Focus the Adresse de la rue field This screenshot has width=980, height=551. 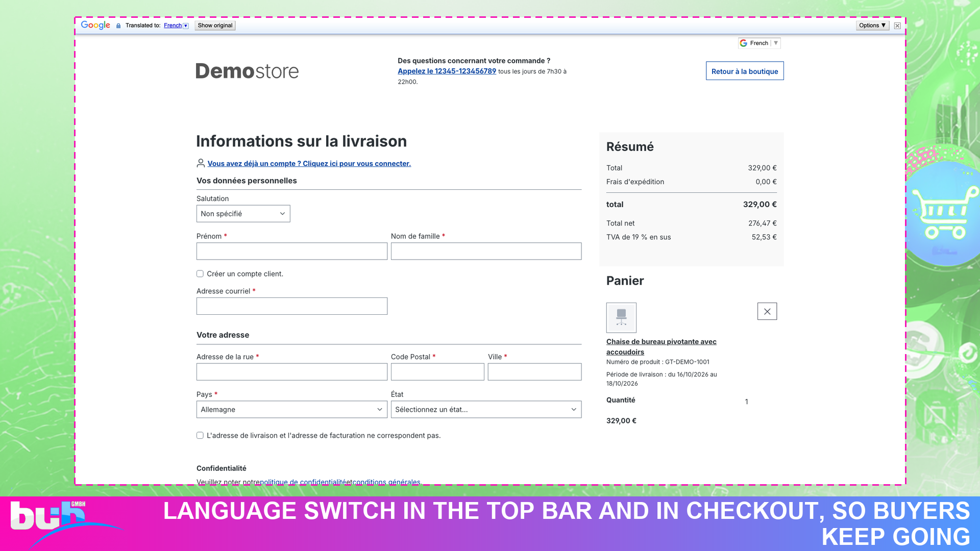pos(292,372)
